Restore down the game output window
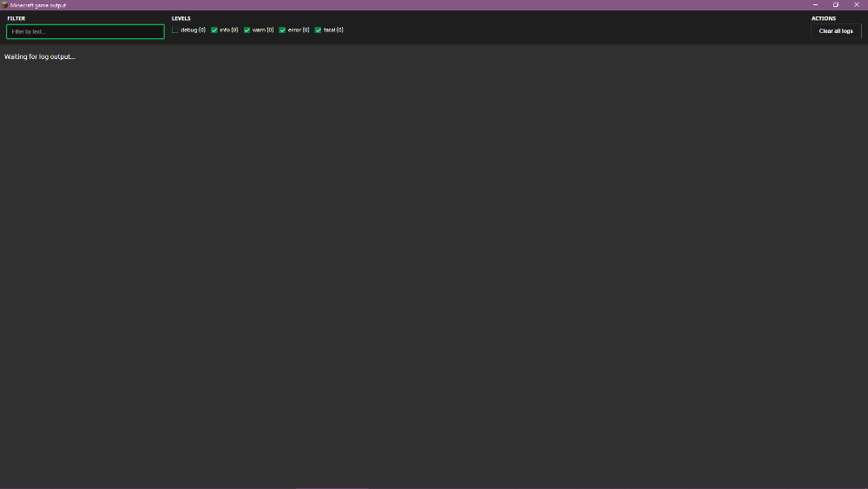The height and width of the screenshot is (489, 868). [836, 5]
